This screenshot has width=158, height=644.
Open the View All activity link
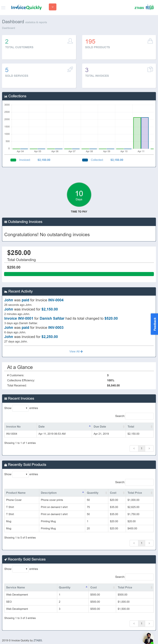coord(76,351)
